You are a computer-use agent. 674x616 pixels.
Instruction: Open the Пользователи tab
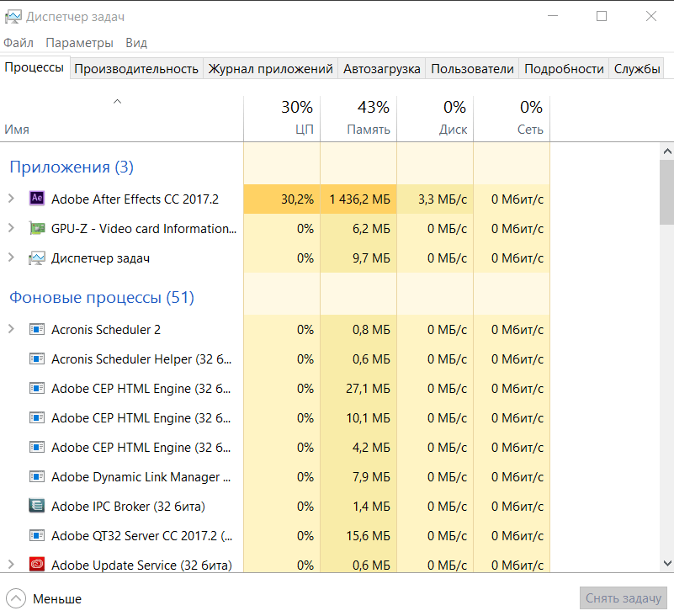point(472,69)
